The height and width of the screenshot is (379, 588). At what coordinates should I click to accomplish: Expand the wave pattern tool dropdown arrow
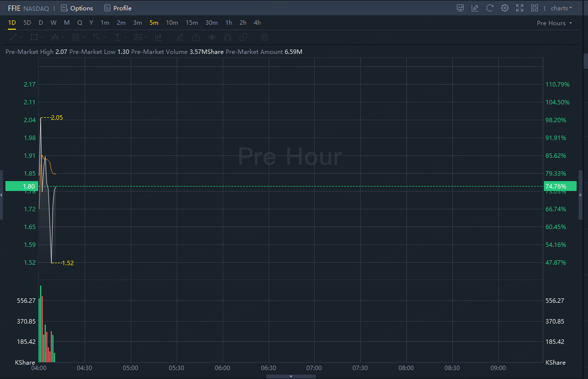pos(63,38)
